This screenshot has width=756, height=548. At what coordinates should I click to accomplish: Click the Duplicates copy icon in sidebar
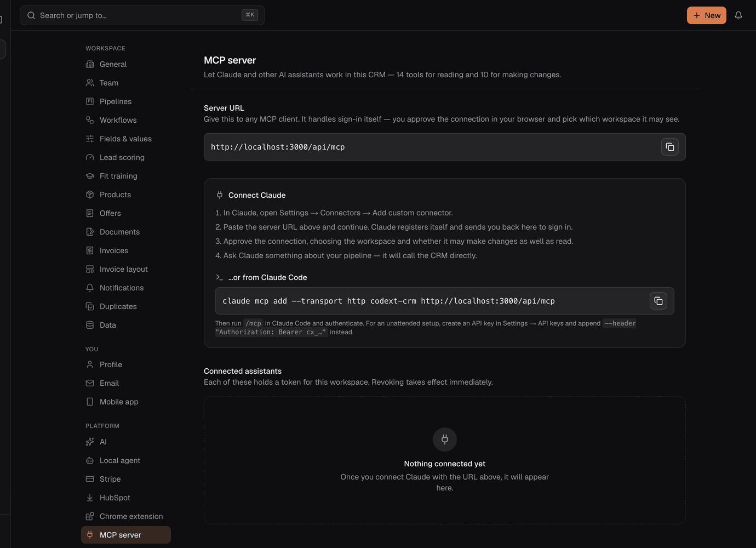(90, 306)
